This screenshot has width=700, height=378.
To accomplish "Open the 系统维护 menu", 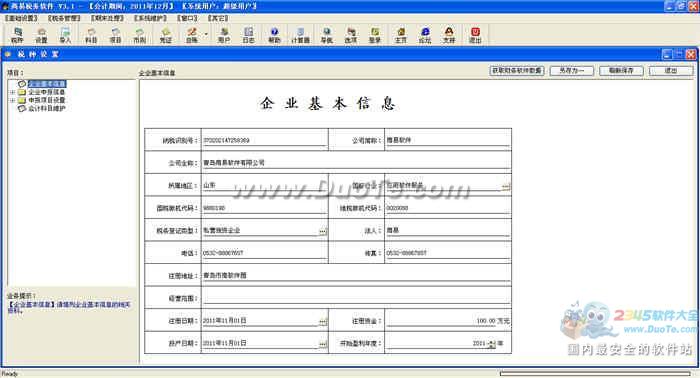I will pos(150,18).
